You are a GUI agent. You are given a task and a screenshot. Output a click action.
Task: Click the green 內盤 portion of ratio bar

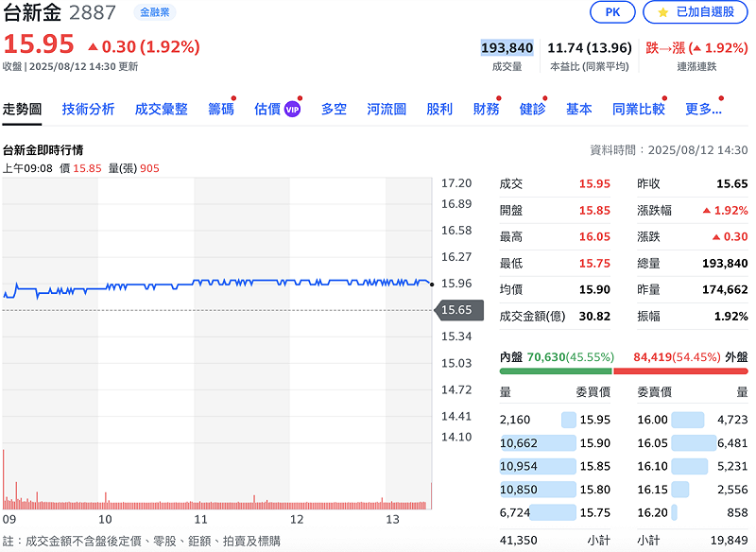556,371
